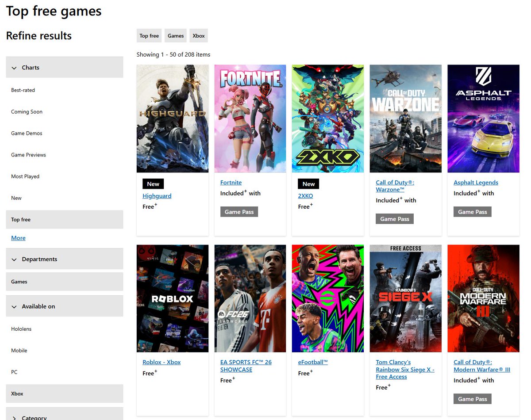This screenshot has width=531, height=420.
Task: Expand the Category filter section
Action: (64, 414)
